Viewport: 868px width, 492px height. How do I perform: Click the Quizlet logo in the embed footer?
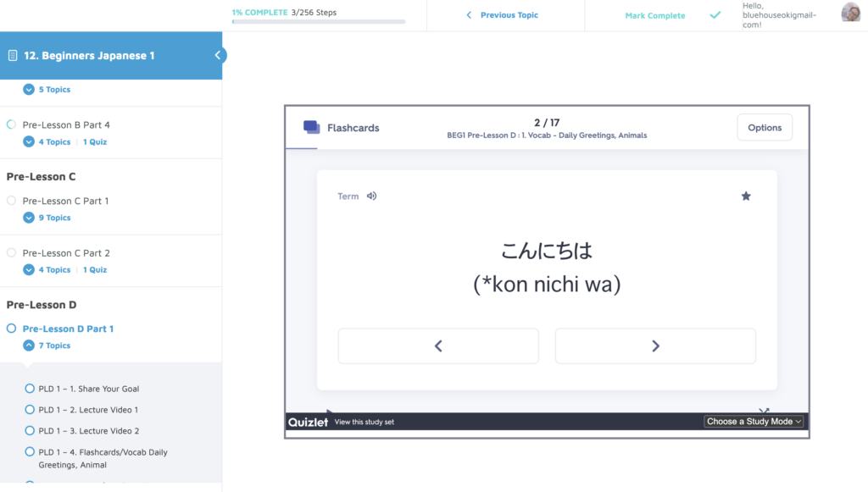tap(308, 421)
